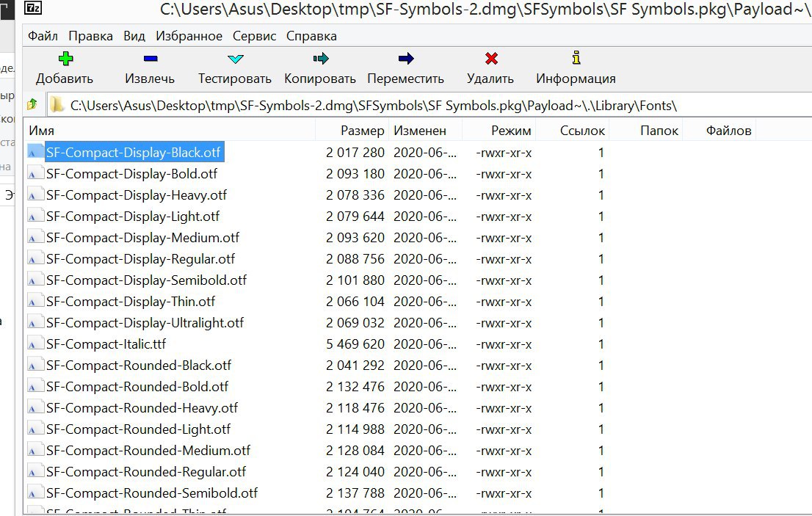Image resolution: width=812 pixels, height=516 pixels.
Task: Open the Справка menu
Action: [311, 36]
